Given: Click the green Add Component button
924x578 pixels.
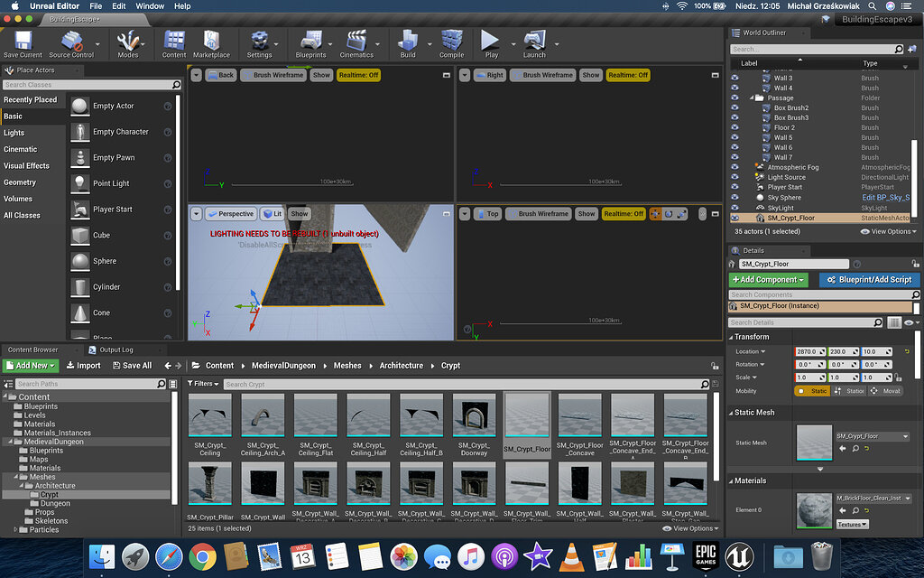Looking at the screenshot, I should 768,280.
